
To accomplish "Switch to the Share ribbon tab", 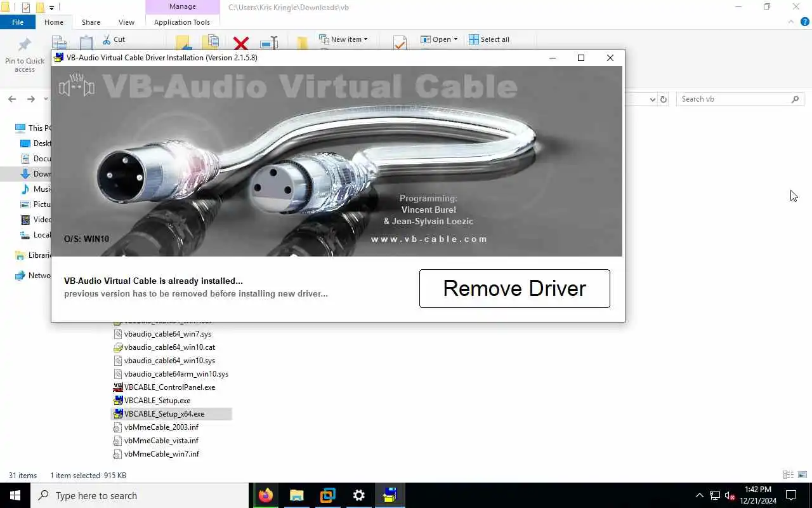I will pyautogui.click(x=91, y=22).
